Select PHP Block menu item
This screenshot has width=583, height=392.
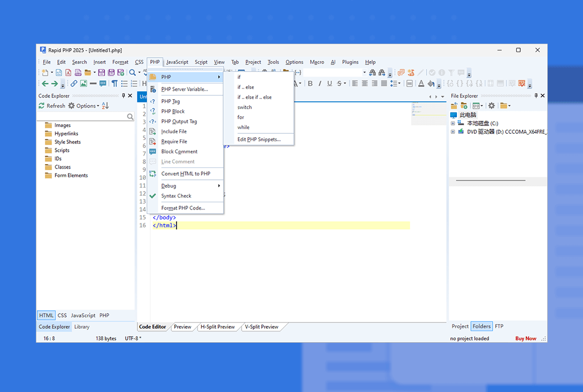[x=186, y=111]
